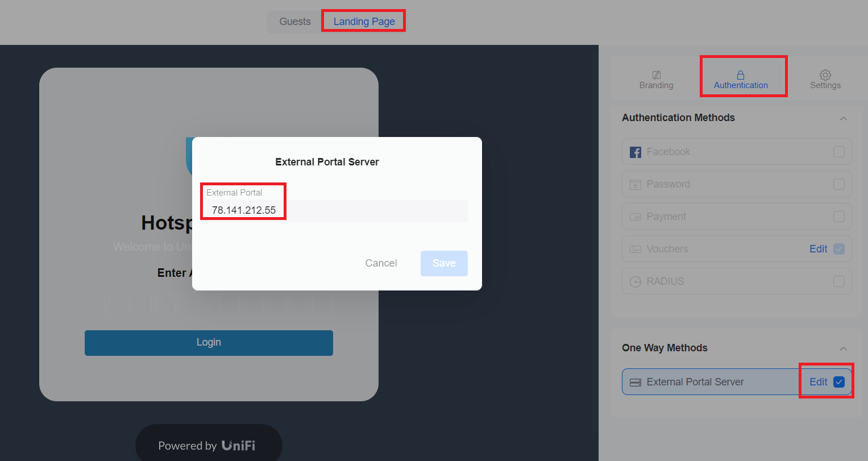868x461 pixels.
Task: Uncheck the External Portal Server checkbox
Action: 839,381
